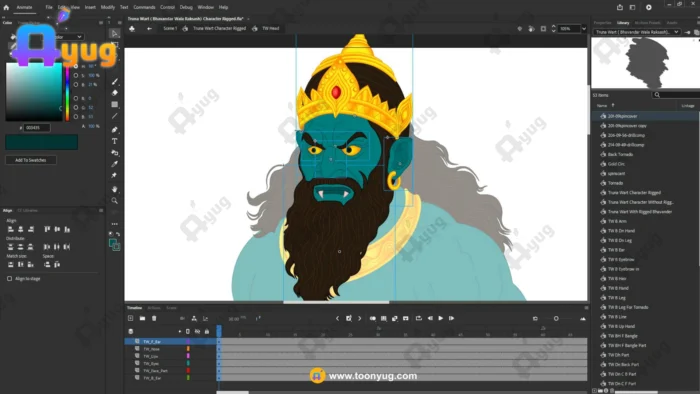Create a new layer folder
The height and width of the screenshot is (394, 700).
tap(142, 318)
